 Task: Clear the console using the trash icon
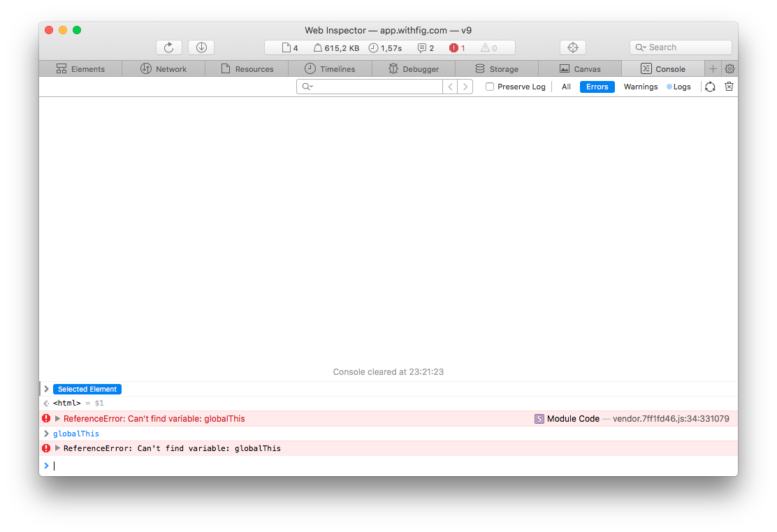pos(729,86)
